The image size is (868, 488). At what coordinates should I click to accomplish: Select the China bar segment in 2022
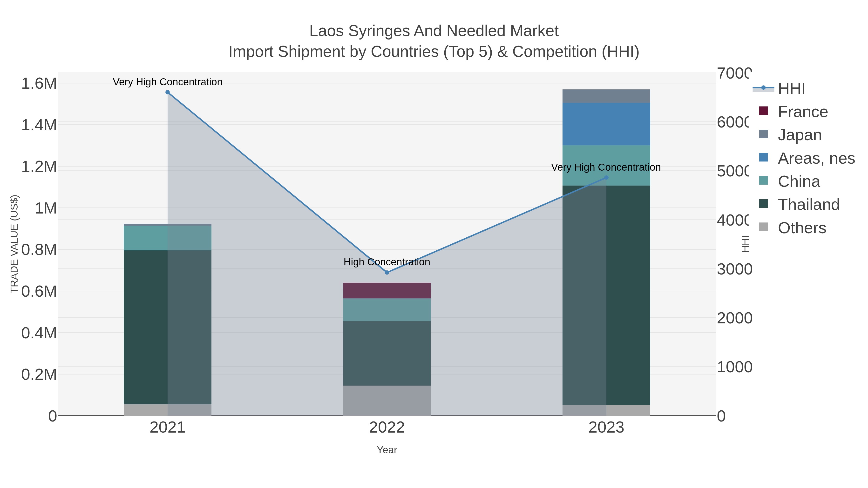tap(387, 310)
